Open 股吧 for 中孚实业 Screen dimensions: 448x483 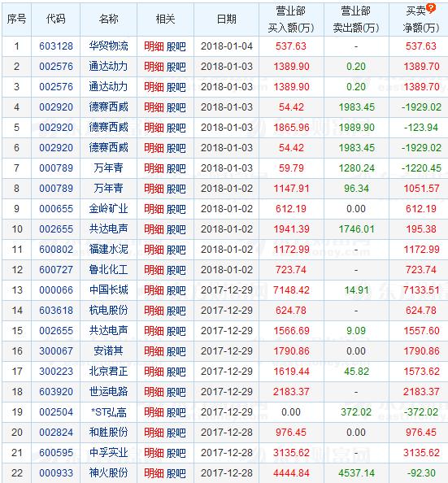click(176, 453)
